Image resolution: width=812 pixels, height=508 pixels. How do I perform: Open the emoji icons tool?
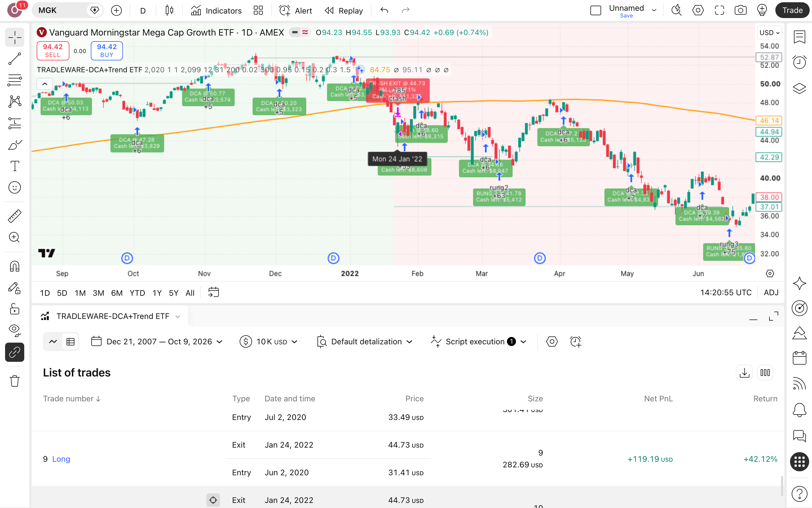pos(15,187)
